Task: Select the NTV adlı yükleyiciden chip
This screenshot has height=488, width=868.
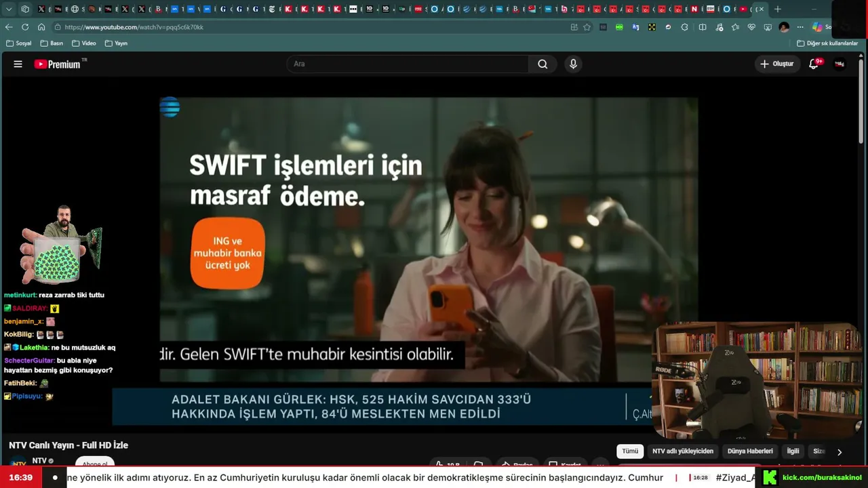Action: point(683,451)
